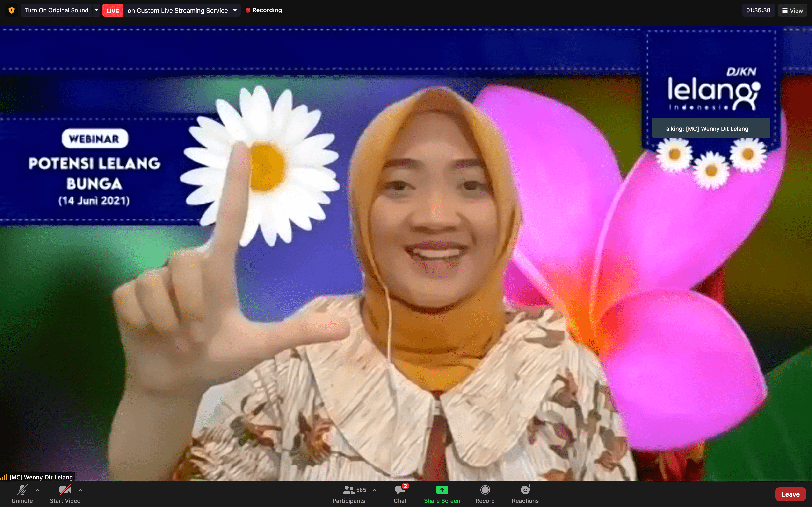This screenshot has height=507, width=812.
Task: Click the red LIVE badge
Action: point(112,11)
